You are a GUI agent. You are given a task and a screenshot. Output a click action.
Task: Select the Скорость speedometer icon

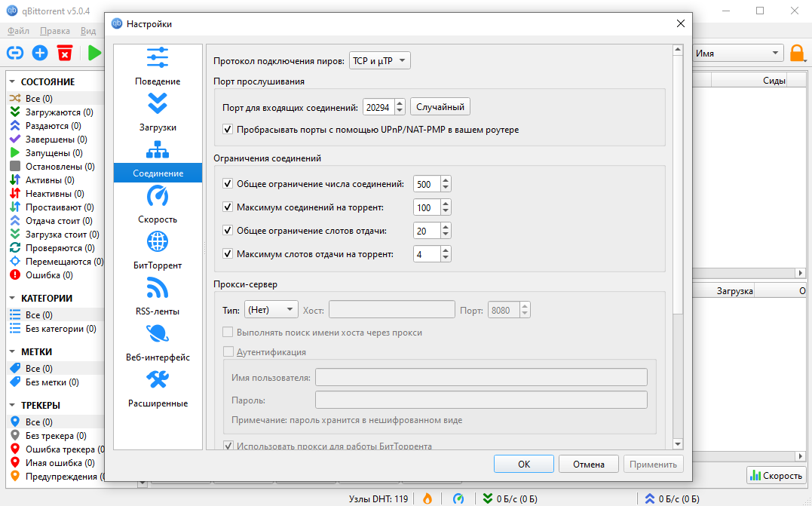click(x=158, y=196)
